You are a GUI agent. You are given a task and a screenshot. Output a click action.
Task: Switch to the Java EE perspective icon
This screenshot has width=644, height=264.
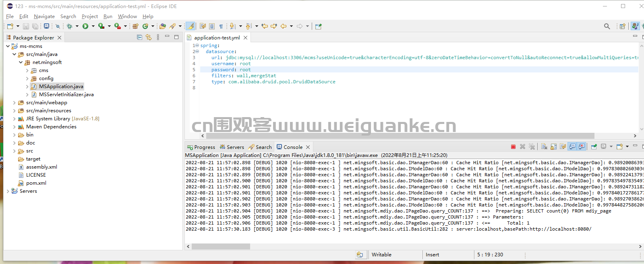[635, 26]
